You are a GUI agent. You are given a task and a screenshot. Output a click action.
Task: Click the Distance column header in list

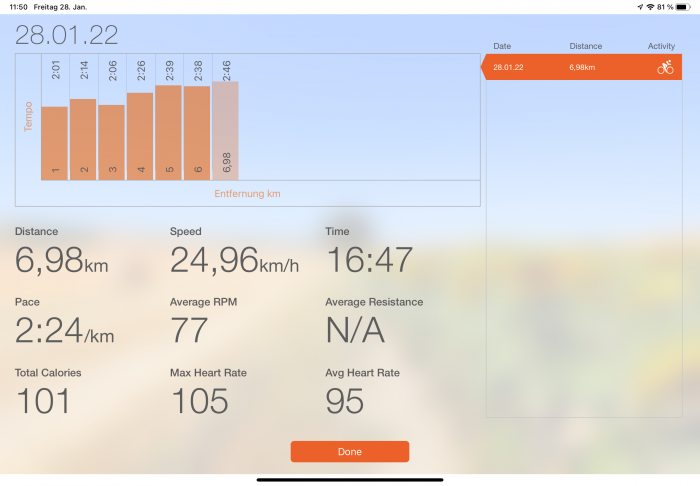(x=585, y=46)
